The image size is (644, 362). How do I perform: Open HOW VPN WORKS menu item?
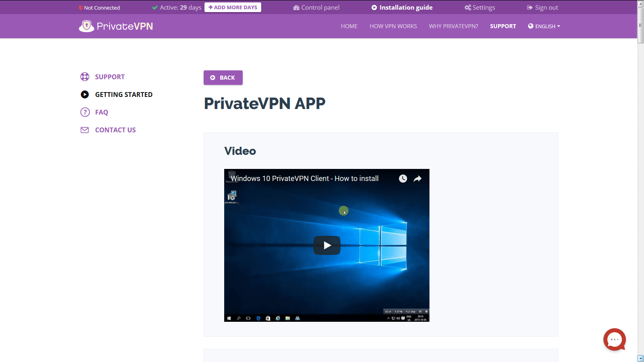(393, 26)
